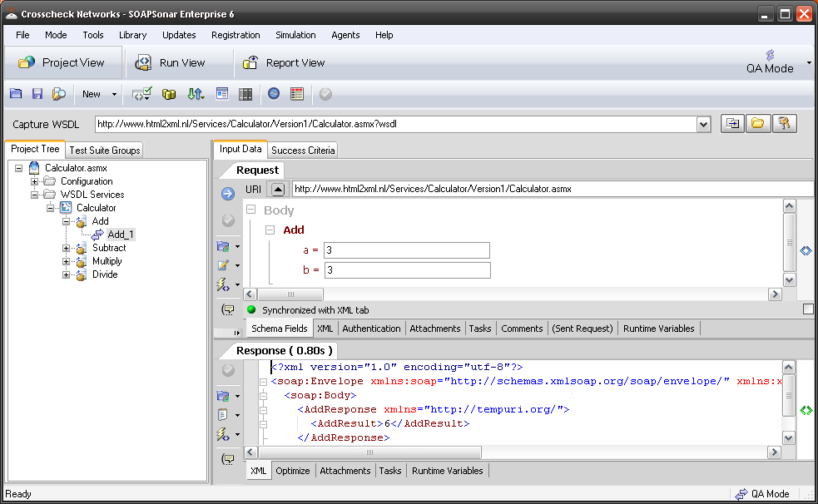Image resolution: width=818 pixels, height=504 pixels.
Task: Expand the Subtract operation node
Action: click(67, 248)
